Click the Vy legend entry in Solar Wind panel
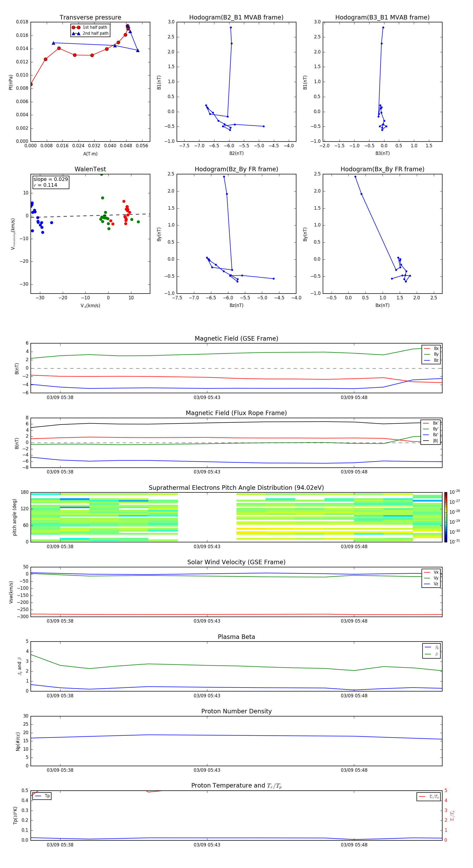 coord(431,578)
